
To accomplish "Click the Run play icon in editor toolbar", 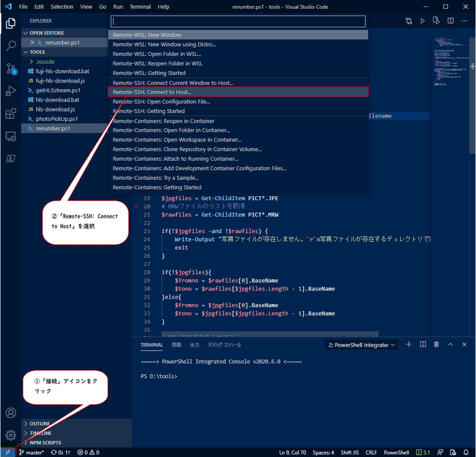I will (422, 21).
